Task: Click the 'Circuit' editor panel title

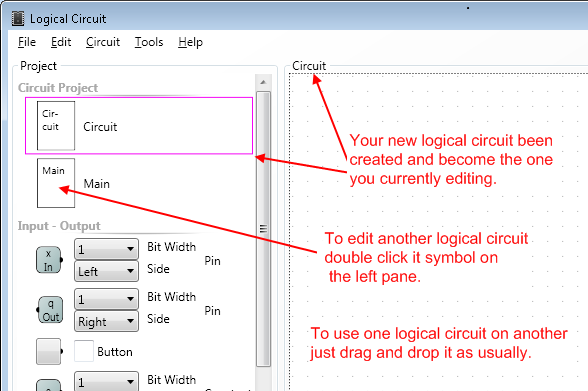Action: [309, 66]
